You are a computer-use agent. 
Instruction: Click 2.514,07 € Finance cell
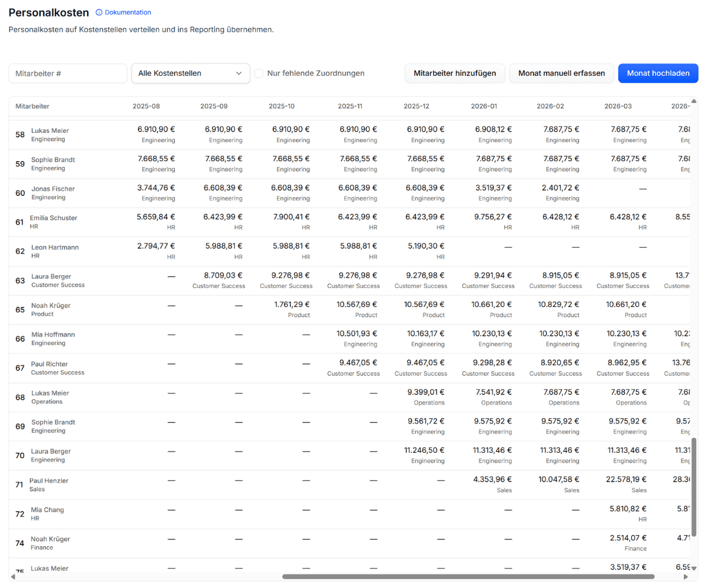[x=628, y=543]
